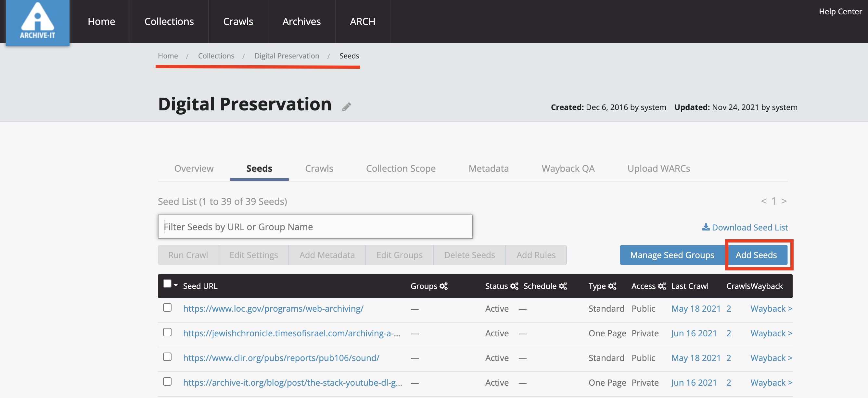The image size is (868, 398).
Task: Open Schedule column gear settings
Action: [563, 286]
